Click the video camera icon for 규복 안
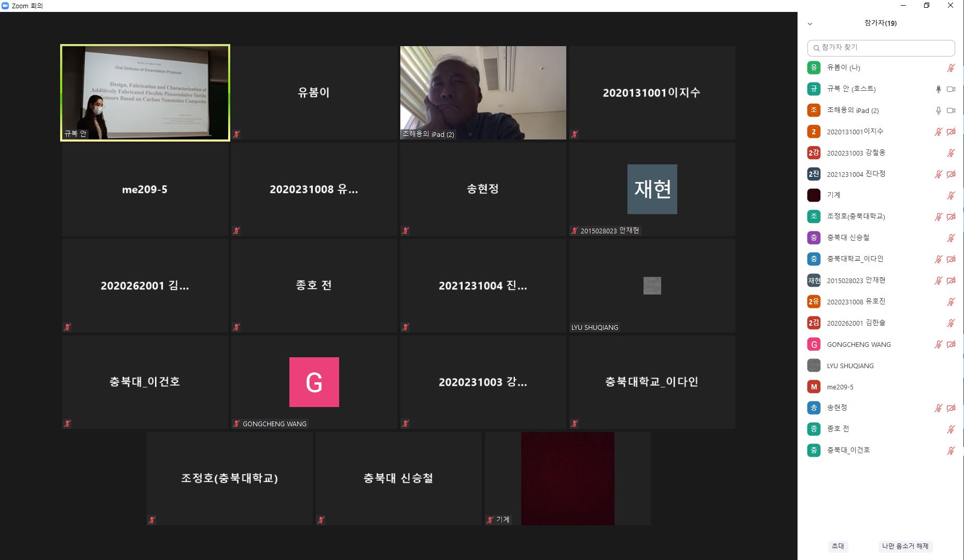Image resolution: width=964 pixels, height=560 pixels. [951, 89]
